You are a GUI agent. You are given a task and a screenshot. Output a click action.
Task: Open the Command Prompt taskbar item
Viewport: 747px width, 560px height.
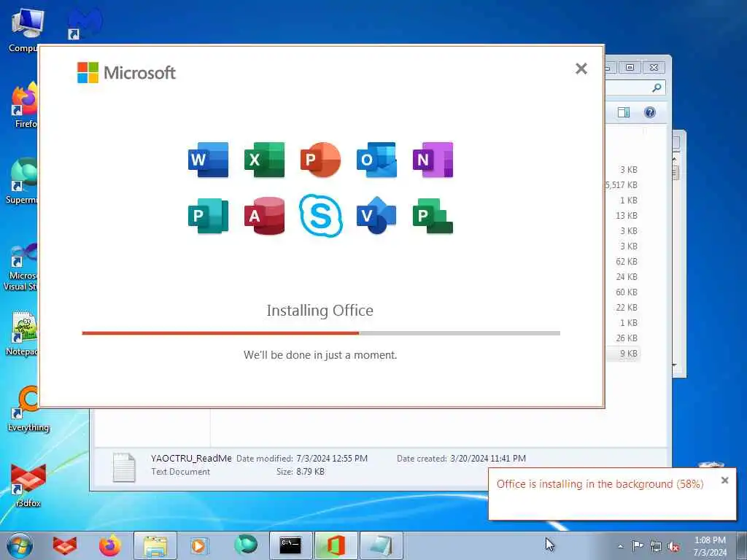(290, 545)
